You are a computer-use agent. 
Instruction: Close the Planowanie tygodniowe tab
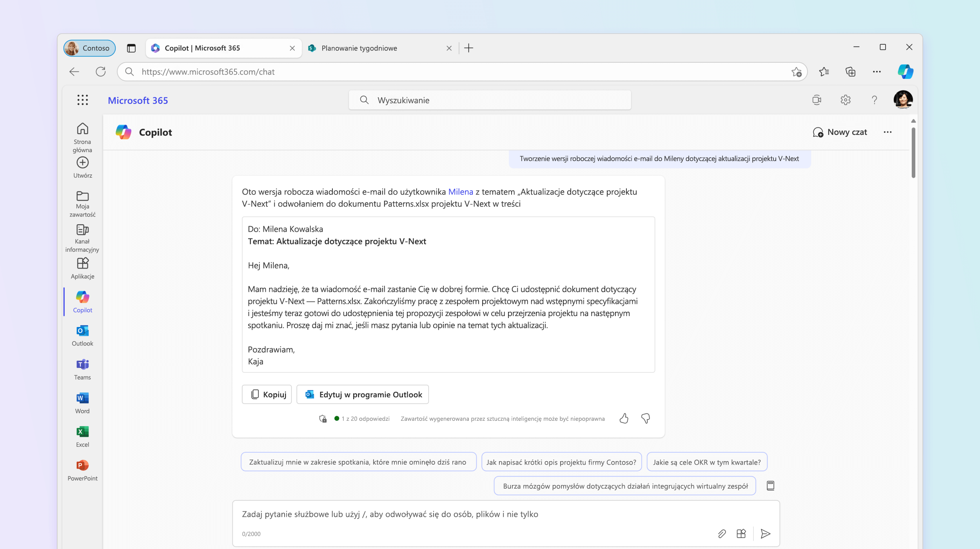tap(449, 48)
